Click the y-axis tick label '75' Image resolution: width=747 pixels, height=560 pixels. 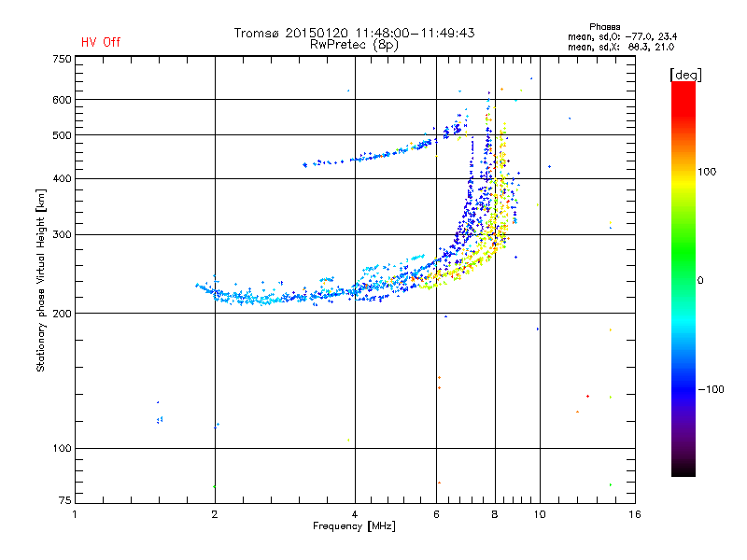tap(65, 500)
